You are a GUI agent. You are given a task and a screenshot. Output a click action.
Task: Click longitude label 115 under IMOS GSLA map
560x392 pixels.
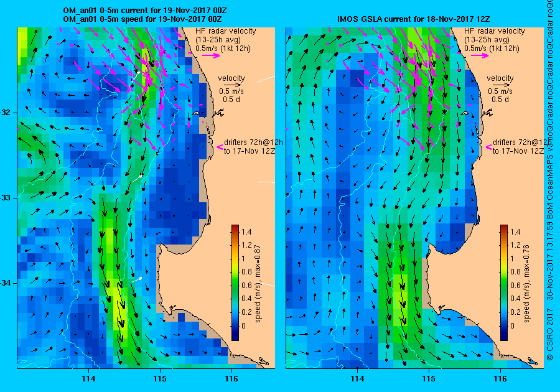429,379
